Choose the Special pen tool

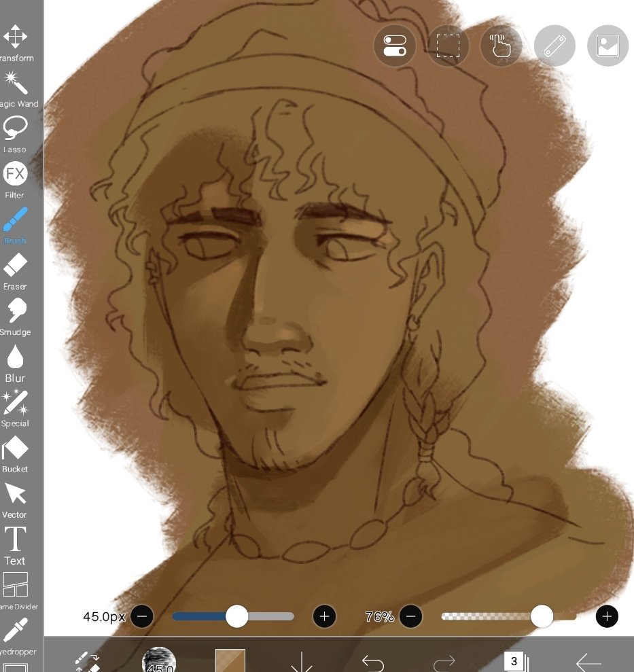15,408
